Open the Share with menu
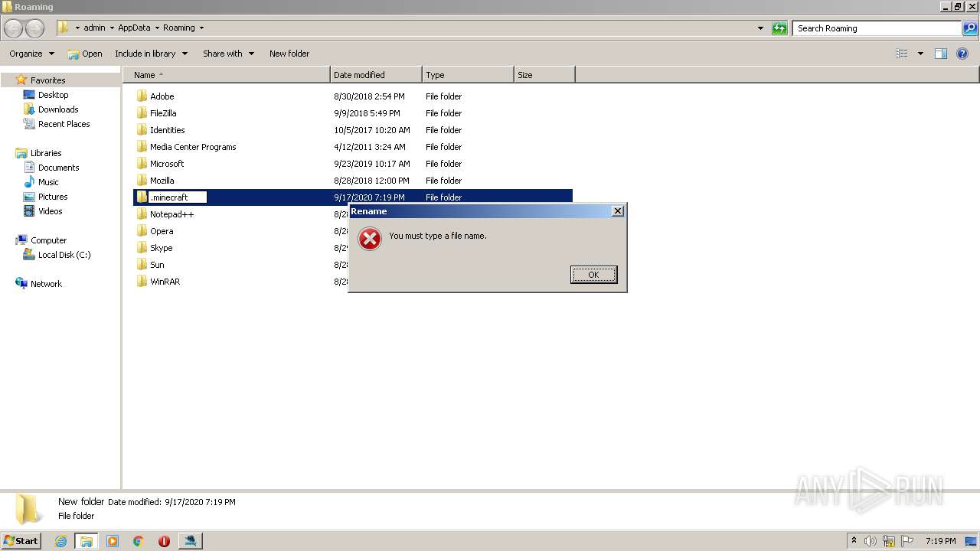 [228, 54]
